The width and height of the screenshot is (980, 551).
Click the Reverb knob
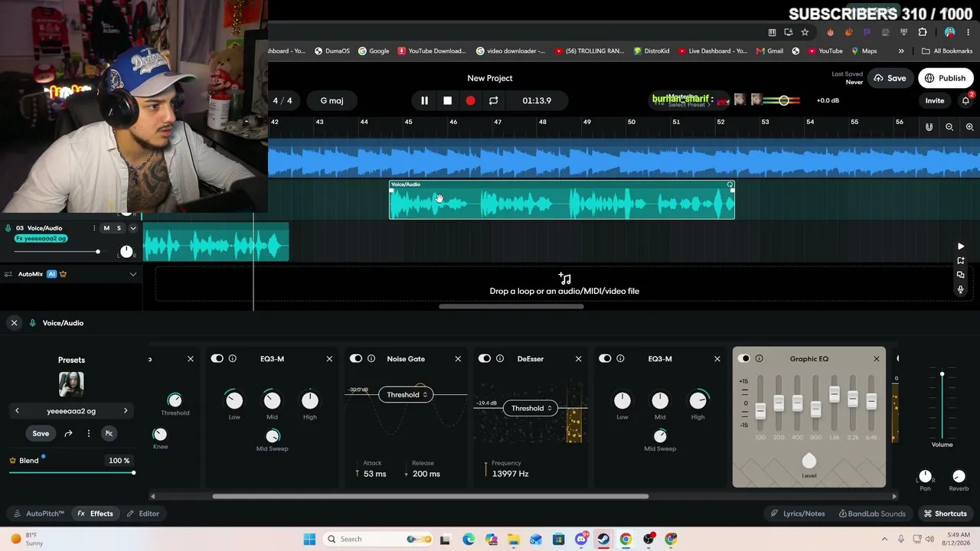tap(959, 476)
